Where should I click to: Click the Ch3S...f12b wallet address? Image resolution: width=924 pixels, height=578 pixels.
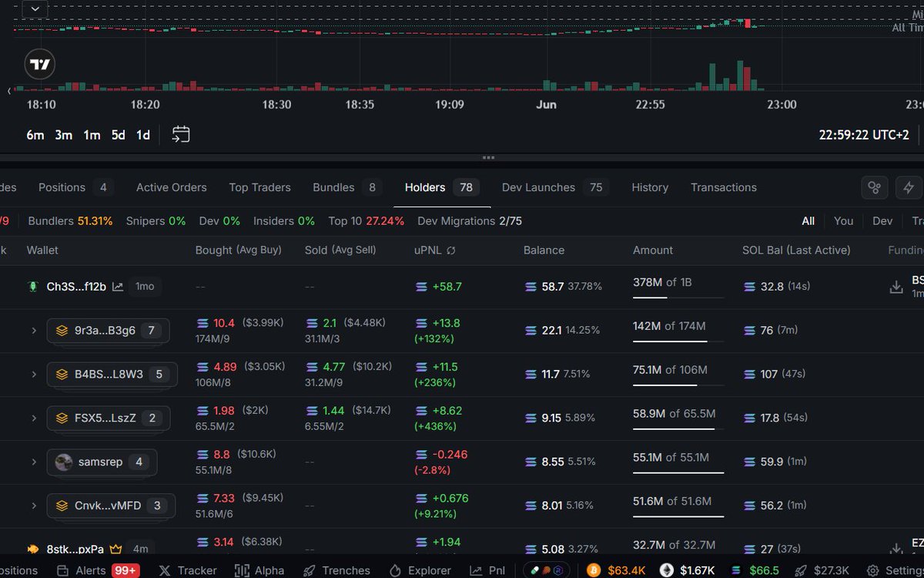tap(76, 287)
